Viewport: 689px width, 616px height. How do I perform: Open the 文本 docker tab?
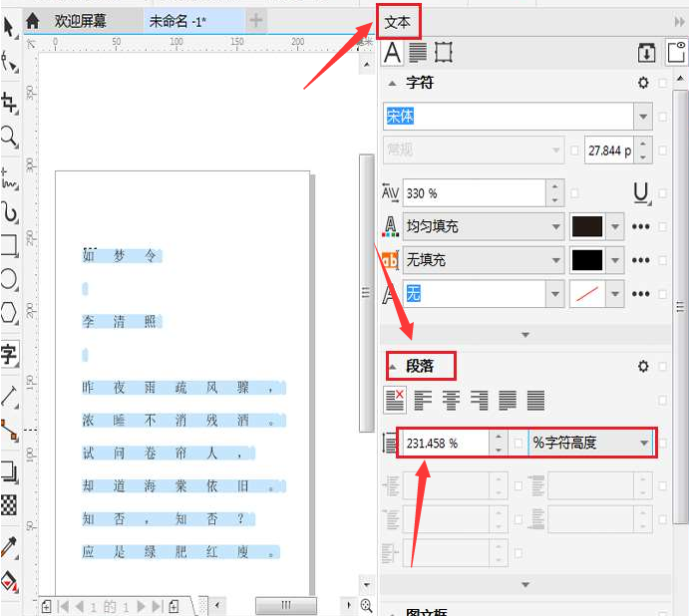point(397,22)
